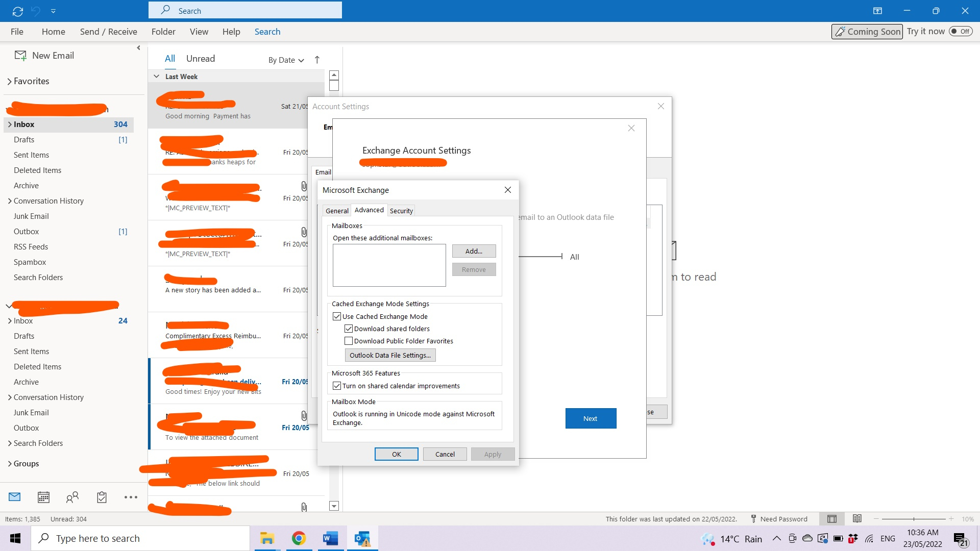
Task: Click OK in Microsoft Exchange dialog
Action: (397, 454)
